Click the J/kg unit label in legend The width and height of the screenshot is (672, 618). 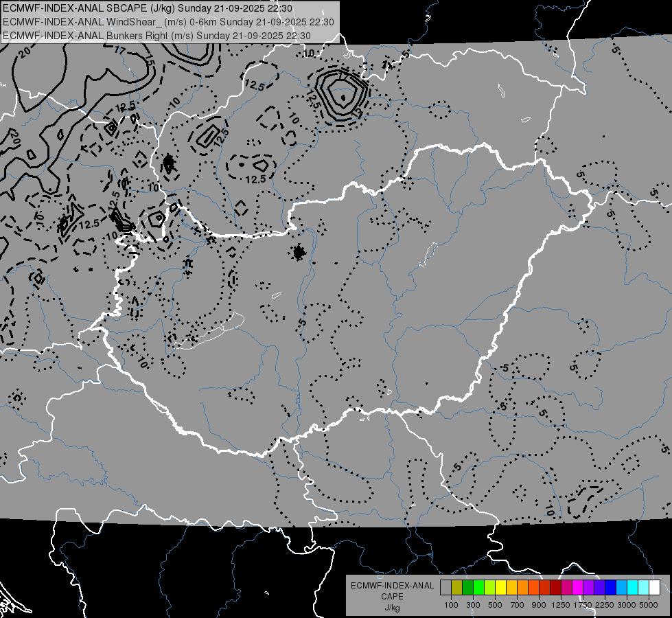pos(392,608)
